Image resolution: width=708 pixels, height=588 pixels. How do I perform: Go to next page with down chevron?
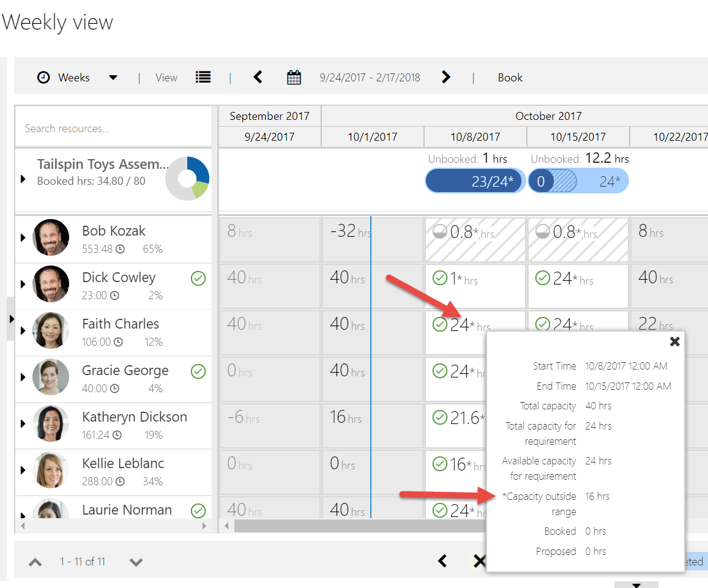136,562
